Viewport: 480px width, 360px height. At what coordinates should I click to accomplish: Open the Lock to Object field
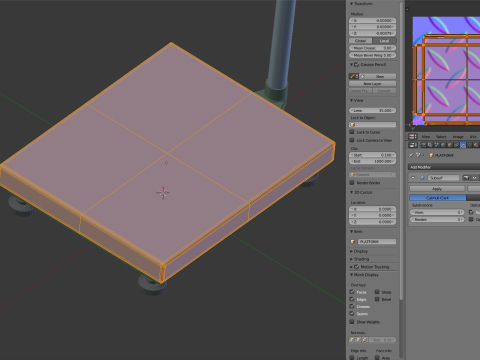(x=373, y=125)
